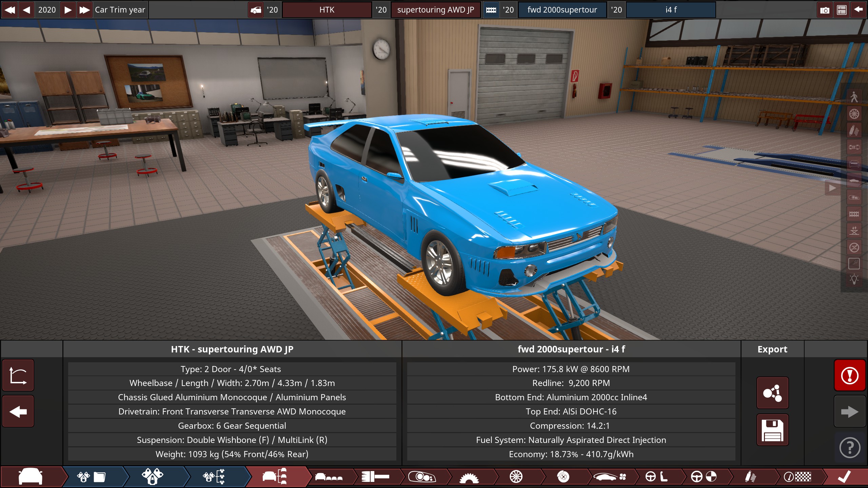Open the gearbox gear tab
The height and width of the screenshot is (488, 868).
click(x=469, y=477)
